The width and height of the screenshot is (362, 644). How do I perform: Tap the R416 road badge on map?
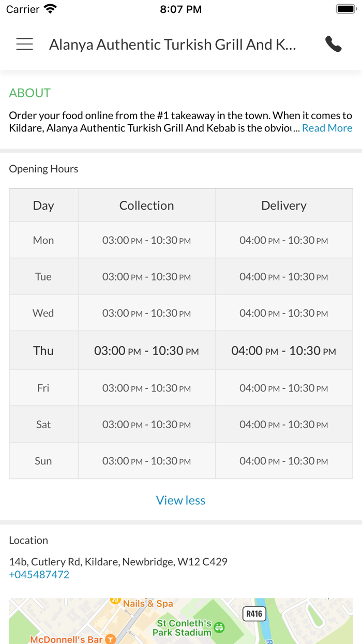tap(254, 614)
